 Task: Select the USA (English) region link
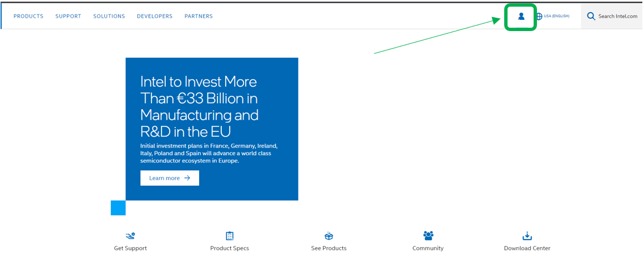[556, 17]
